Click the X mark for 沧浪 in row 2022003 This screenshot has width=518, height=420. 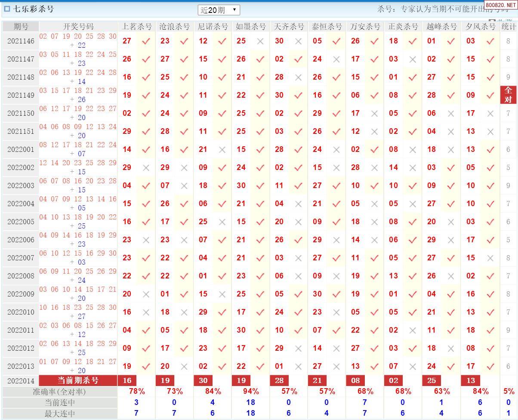pos(184,186)
